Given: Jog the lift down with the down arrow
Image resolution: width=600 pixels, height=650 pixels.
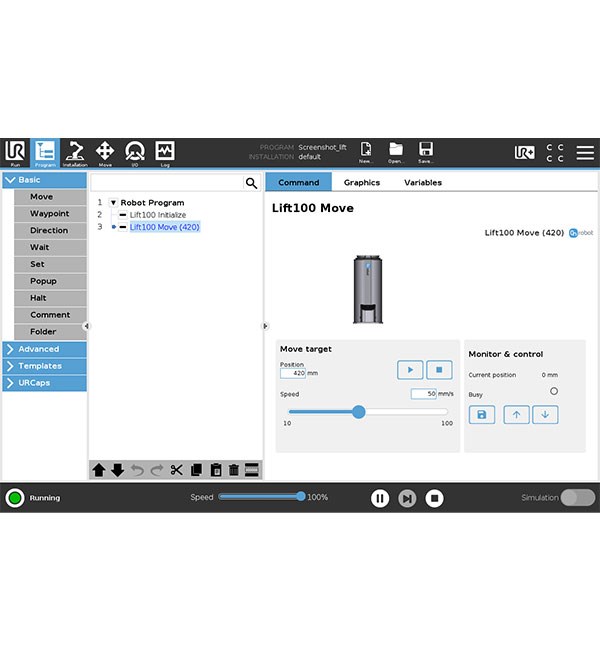Looking at the screenshot, I should (545, 415).
